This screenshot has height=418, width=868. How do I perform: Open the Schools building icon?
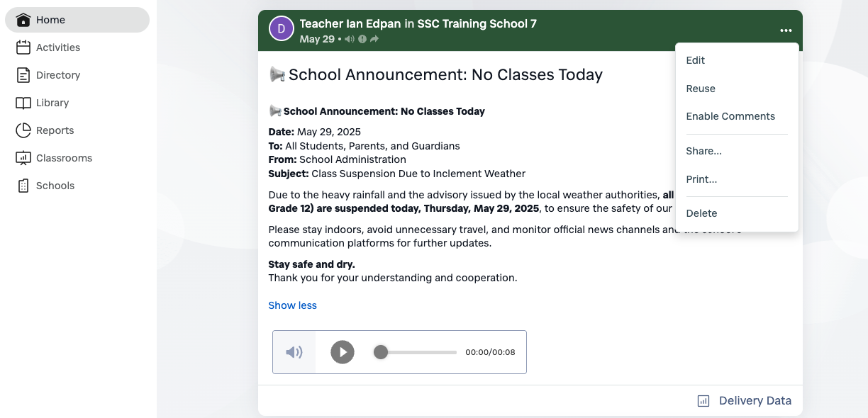23,186
